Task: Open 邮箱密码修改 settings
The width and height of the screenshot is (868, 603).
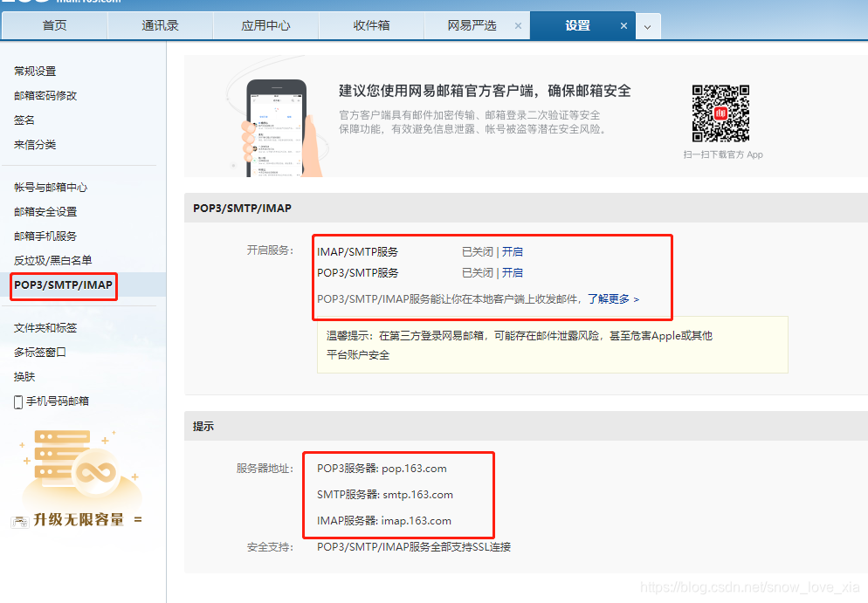Action: [45, 96]
